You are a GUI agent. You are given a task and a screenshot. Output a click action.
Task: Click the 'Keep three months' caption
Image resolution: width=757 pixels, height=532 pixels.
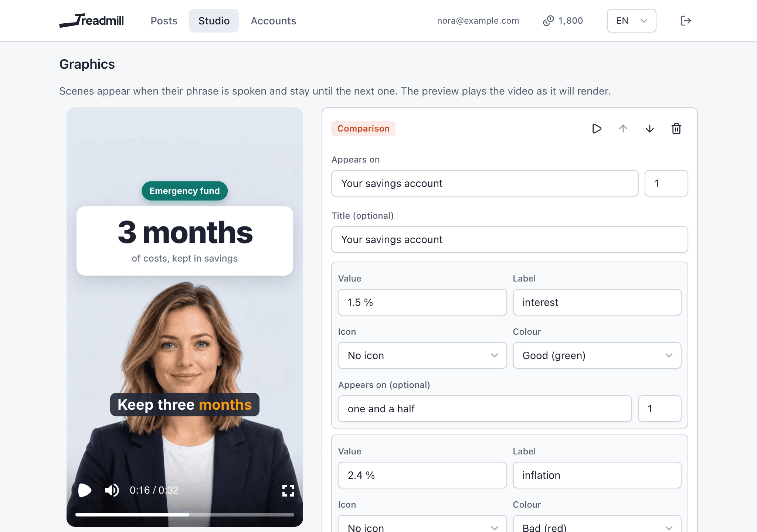185,405
